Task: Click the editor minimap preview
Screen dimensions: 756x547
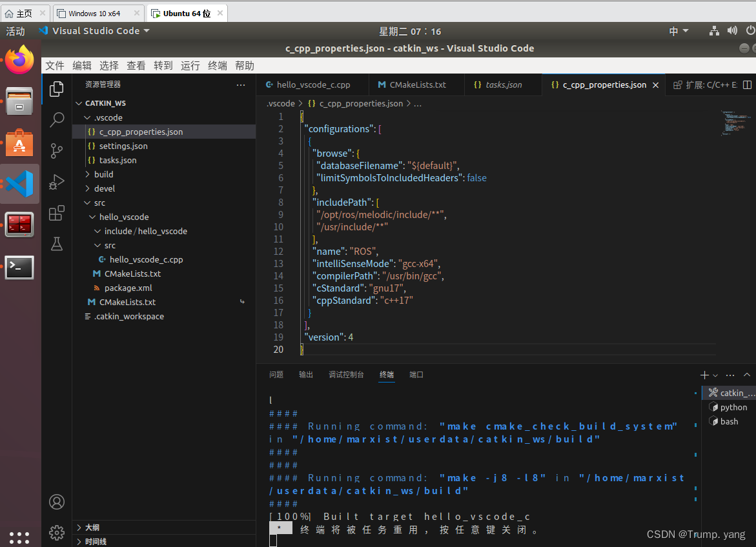Action: (736, 123)
